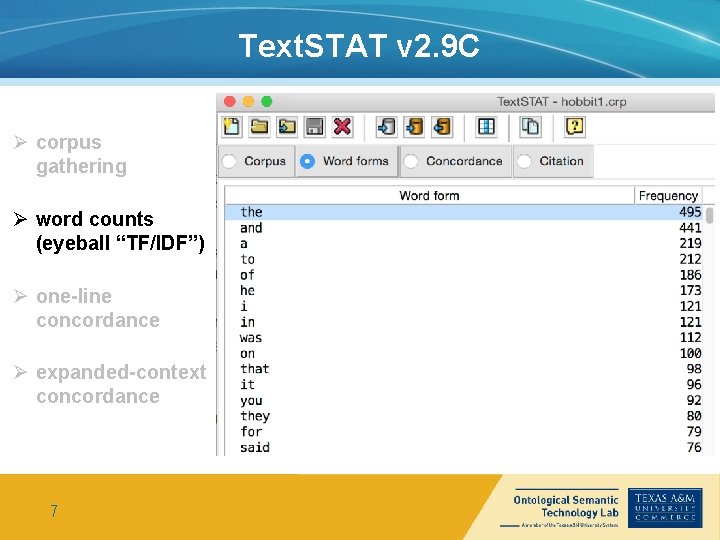Screen dimensions: 720x540
Task: Select the Word forms radio button
Action: tap(307, 161)
